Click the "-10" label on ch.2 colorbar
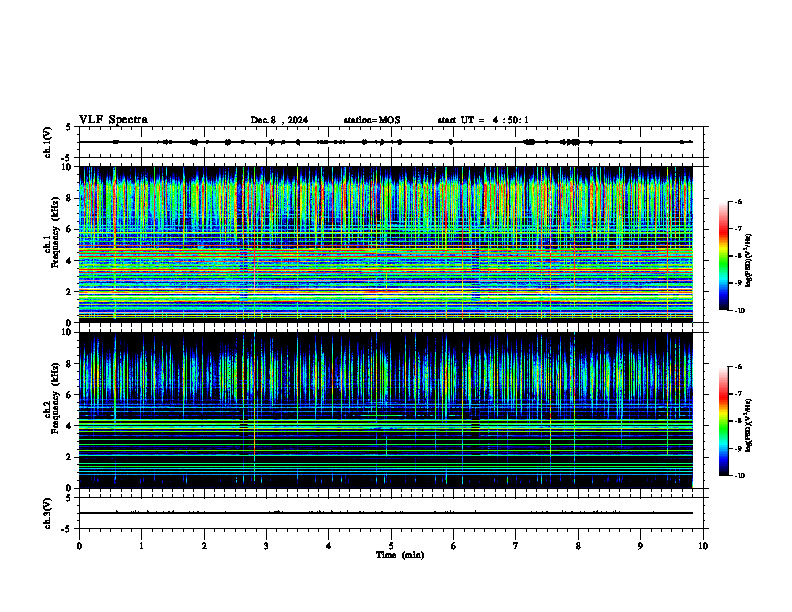 (740, 476)
